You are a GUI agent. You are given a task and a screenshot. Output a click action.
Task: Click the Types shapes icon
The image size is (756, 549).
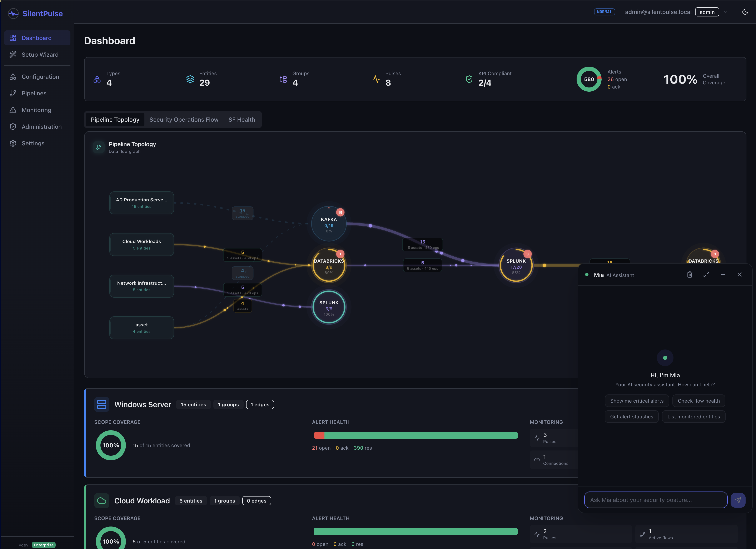tap(97, 79)
